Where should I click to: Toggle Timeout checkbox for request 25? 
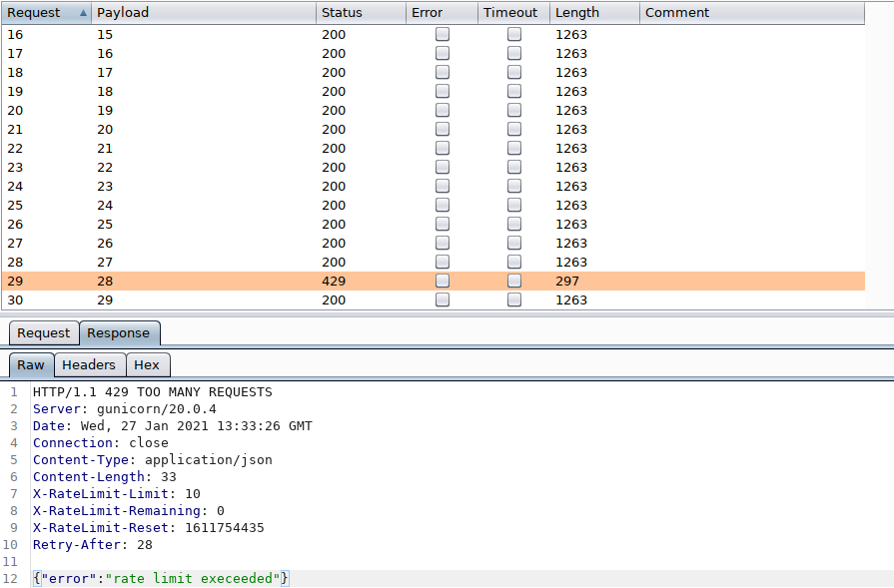tap(514, 205)
